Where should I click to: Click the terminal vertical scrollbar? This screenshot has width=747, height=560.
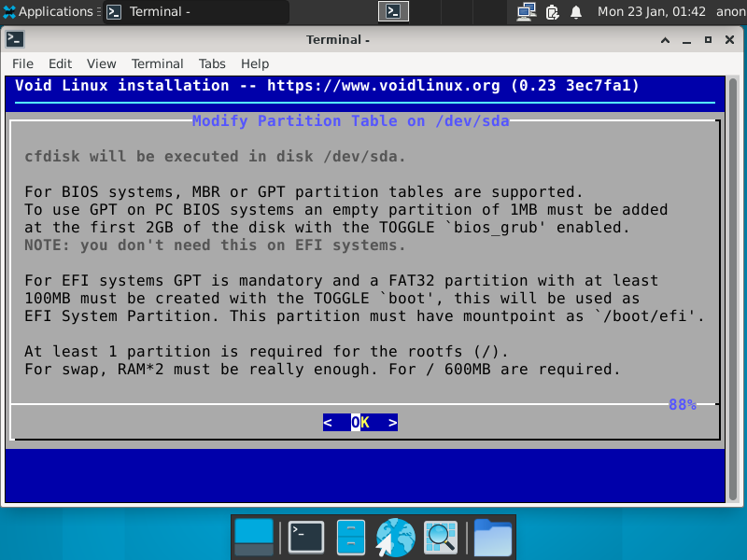[x=733, y=289]
